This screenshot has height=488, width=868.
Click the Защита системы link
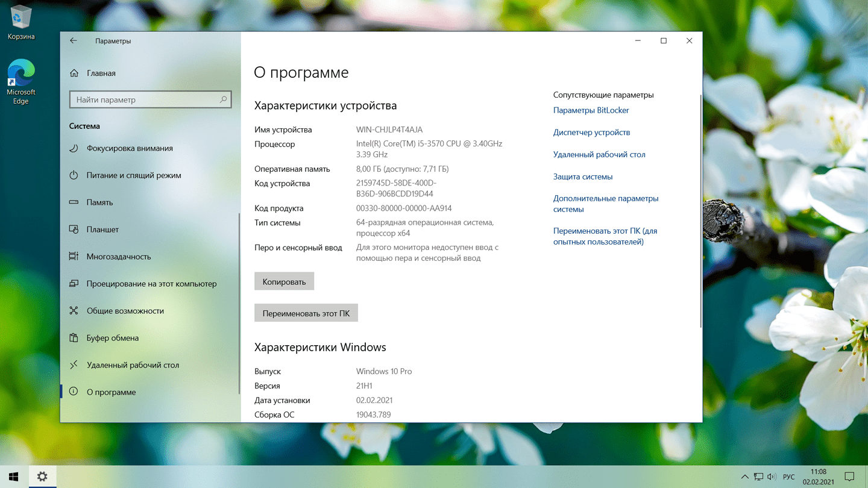[x=582, y=177]
